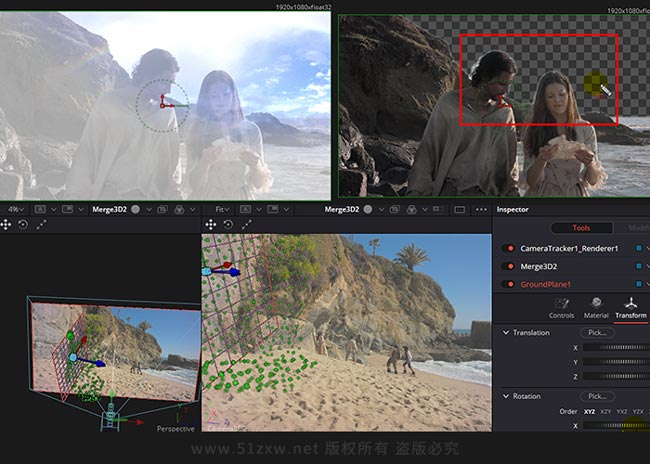Image resolution: width=650 pixels, height=464 pixels.
Task: Select the rotate tool in right 3D viewer
Action: click(x=228, y=225)
